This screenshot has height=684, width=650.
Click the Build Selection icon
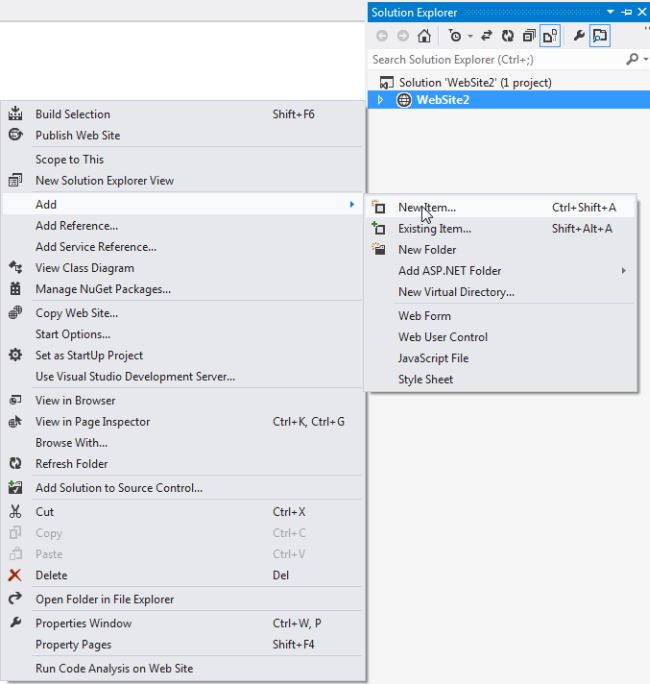pos(15,113)
